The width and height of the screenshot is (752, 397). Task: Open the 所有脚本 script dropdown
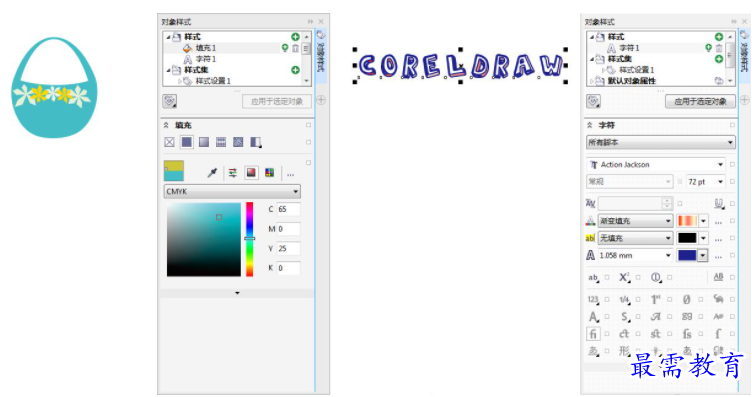tap(661, 142)
